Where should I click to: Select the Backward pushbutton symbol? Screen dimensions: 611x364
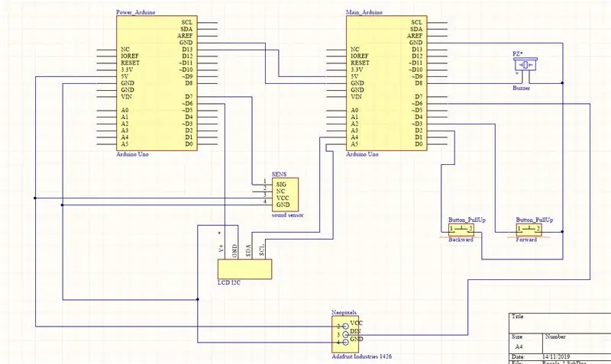461,229
